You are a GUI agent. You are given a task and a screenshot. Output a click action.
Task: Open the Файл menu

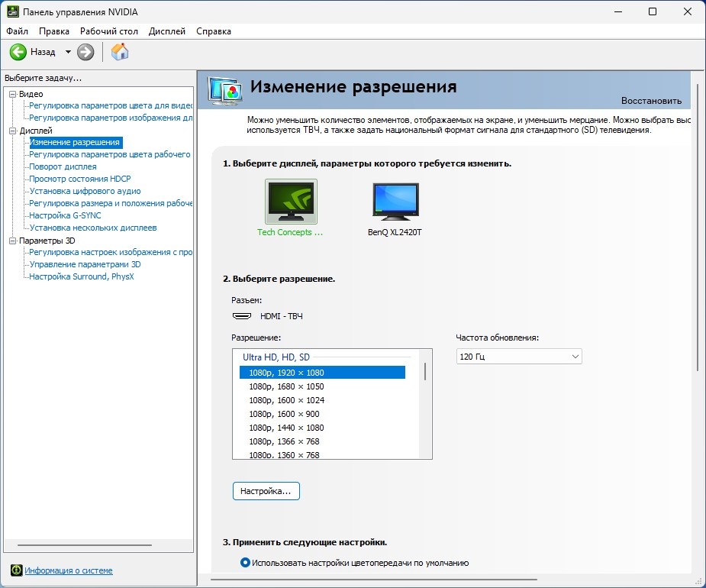(x=17, y=31)
